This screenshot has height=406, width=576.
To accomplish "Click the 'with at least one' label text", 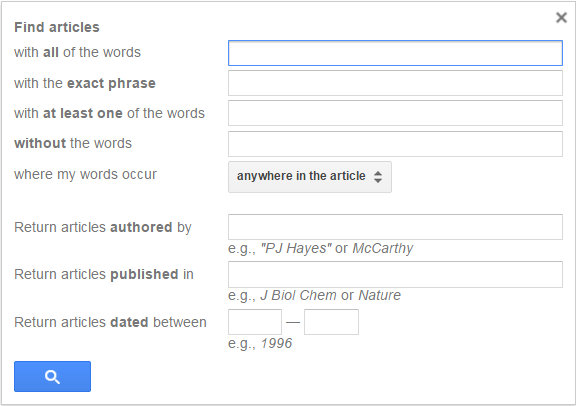I will tap(109, 113).
